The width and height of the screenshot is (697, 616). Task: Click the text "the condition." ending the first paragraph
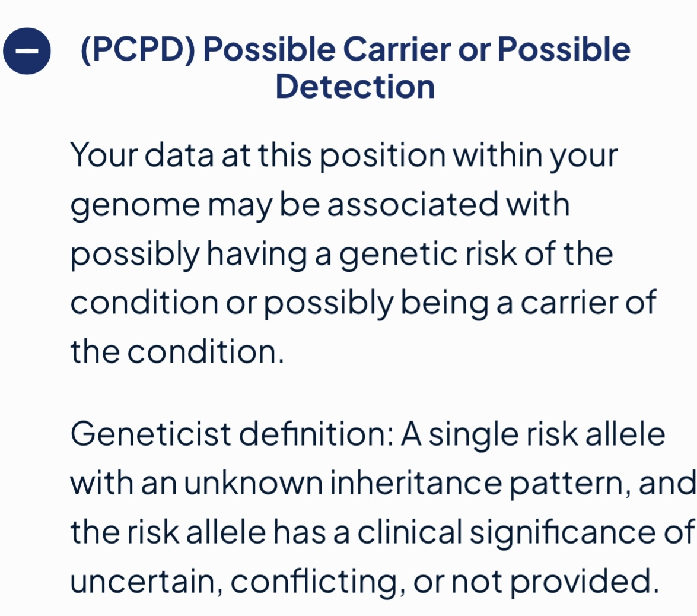(177, 351)
